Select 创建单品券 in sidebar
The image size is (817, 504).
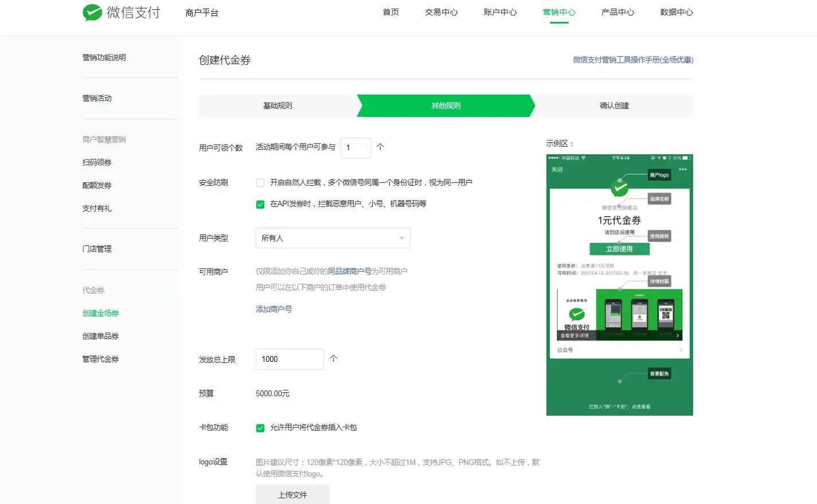[x=100, y=336]
